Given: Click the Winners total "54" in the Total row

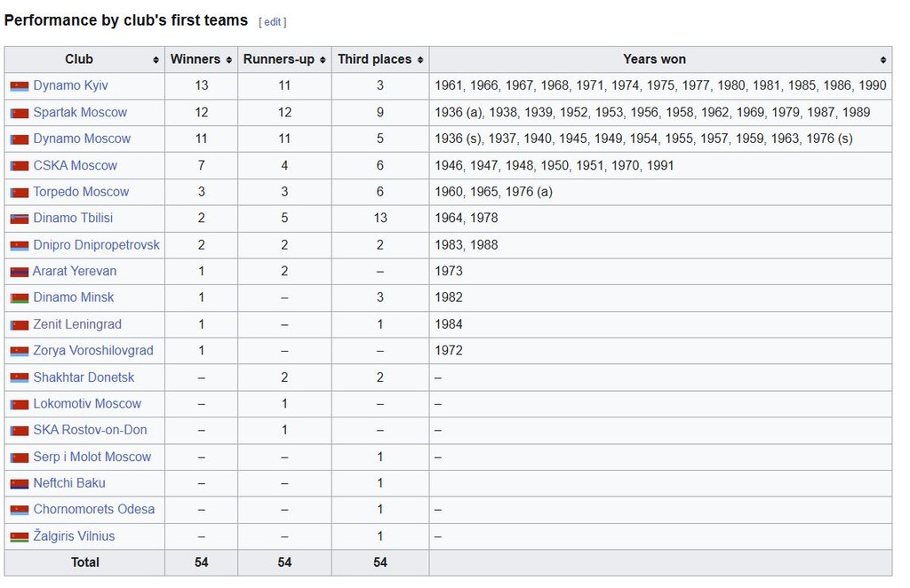Looking at the screenshot, I should click(202, 562).
